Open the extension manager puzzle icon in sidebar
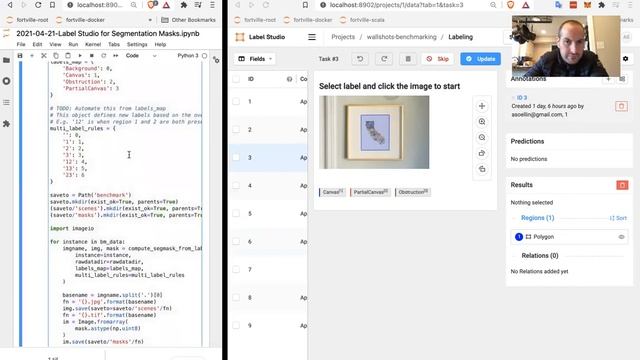640x360 pixels. tap(6, 124)
